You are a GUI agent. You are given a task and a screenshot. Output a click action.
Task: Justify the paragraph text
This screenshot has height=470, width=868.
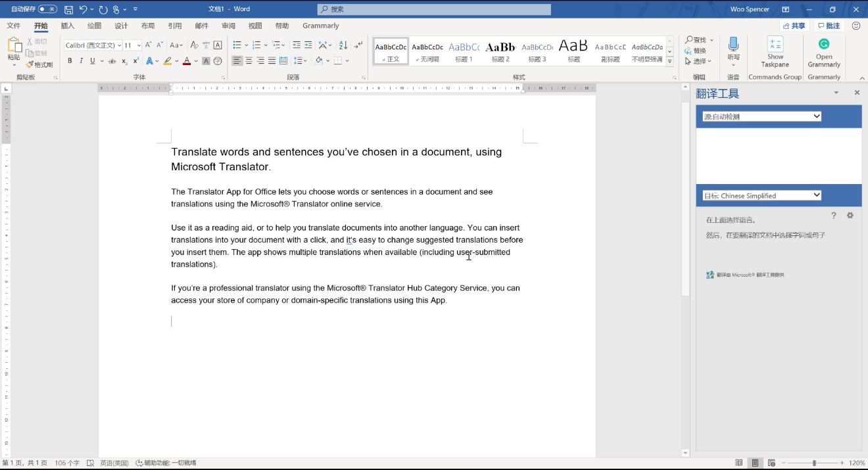[x=272, y=61]
